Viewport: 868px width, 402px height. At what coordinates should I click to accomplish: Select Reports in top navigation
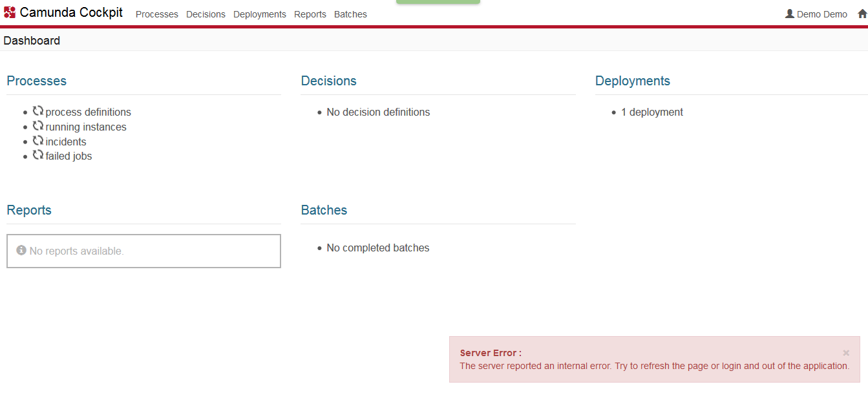(310, 14)
